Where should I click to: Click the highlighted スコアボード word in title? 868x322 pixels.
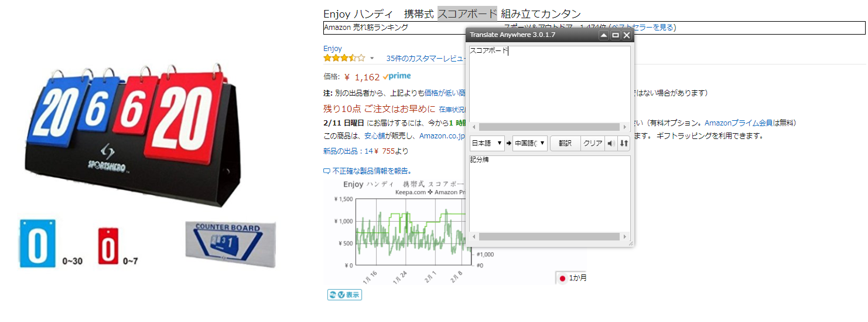[x=467, y=13]
